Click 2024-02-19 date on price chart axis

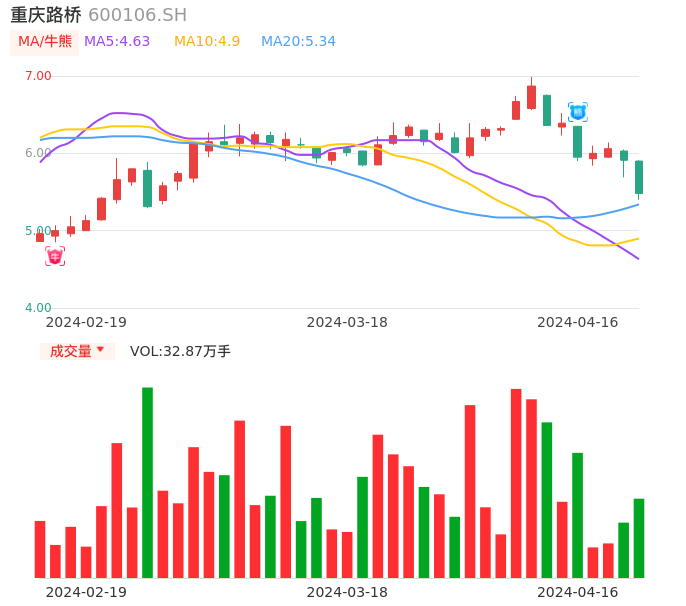click(x=86, y=322)
